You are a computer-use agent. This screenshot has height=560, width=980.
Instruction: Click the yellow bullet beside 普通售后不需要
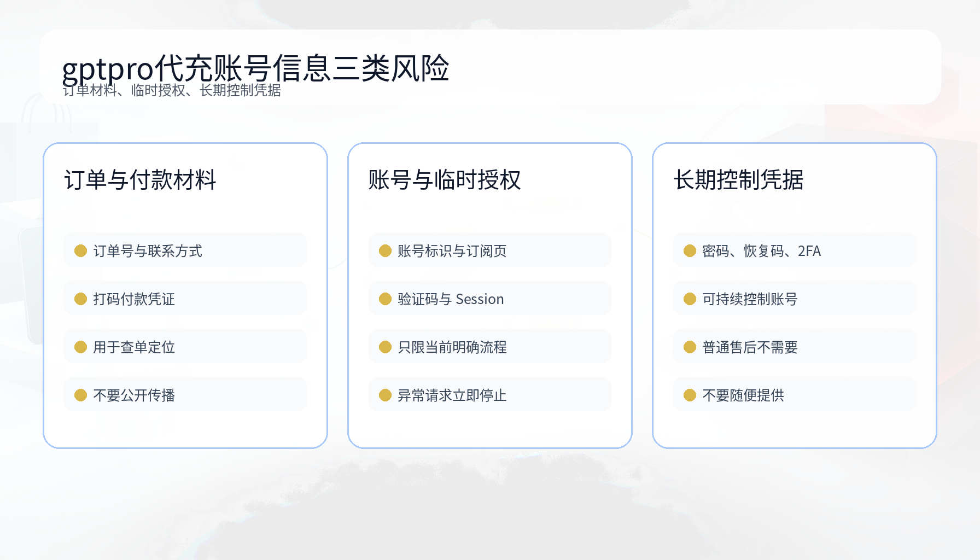[x=690, y=347]
